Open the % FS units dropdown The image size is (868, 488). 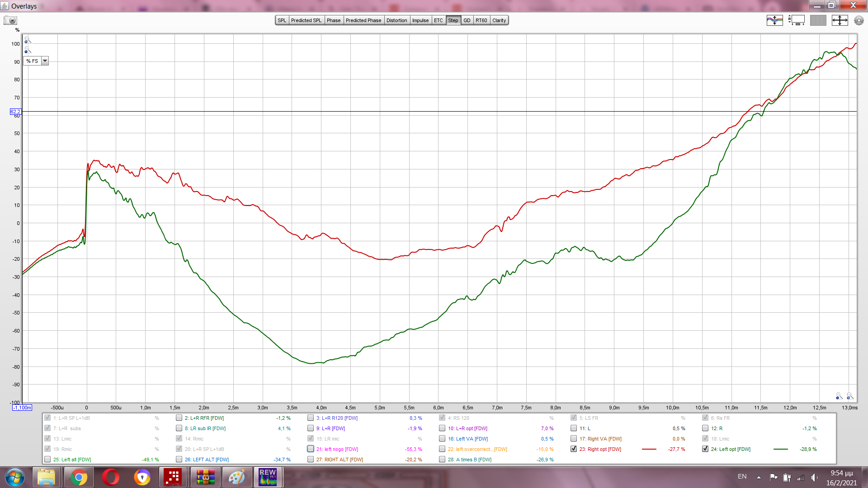[45, 61]
